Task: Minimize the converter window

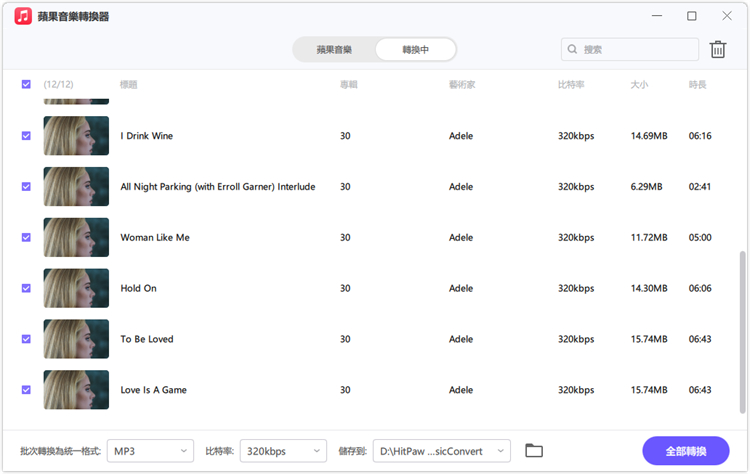Action: point(657,16)
